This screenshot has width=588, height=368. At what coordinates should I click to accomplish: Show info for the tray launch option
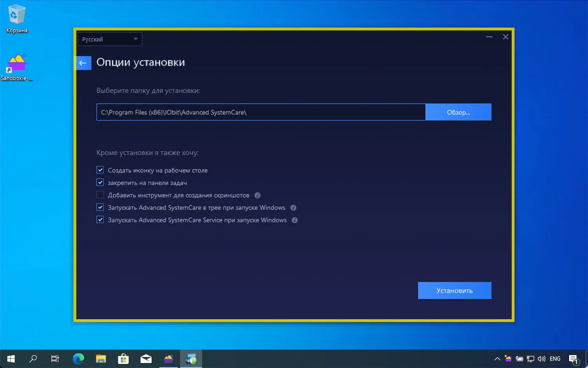(x=293, y=208)
